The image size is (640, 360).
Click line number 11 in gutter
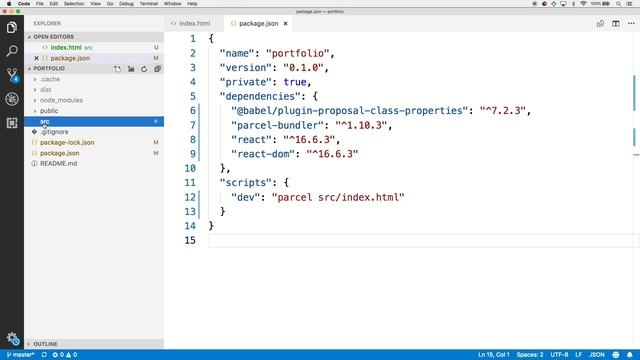[x=190, y=183]
